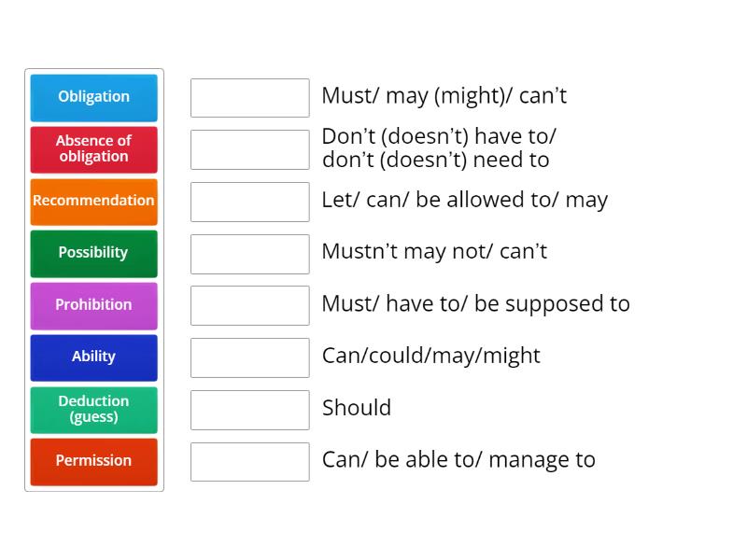The image size is (747, 560).
Task: Select the blank slot for "Let/ can/ be allowed to/ may"
Action: [249, 202]
